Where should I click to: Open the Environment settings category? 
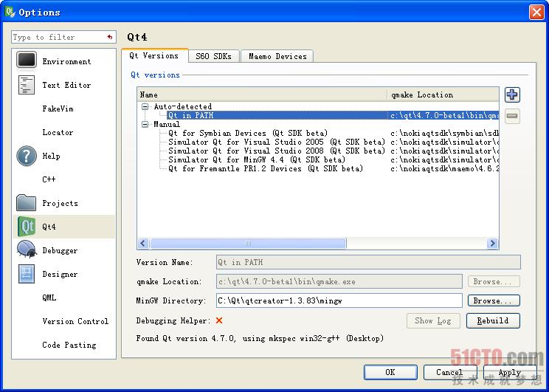pos(63,61)
